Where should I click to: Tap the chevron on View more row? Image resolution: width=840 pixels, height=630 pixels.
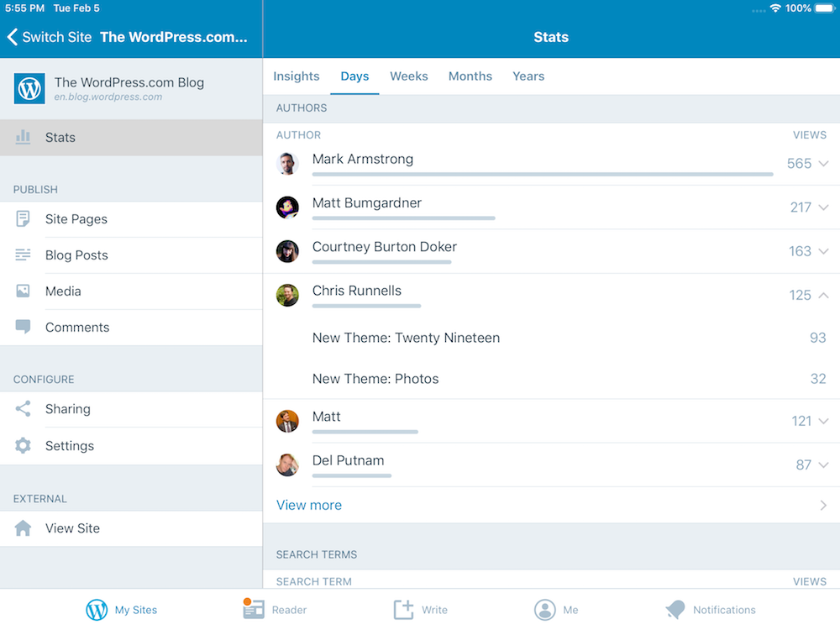pos(823,505)
